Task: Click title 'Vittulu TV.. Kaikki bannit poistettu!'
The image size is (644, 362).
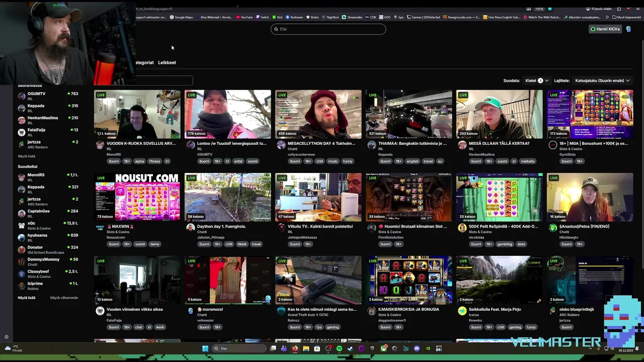Action: pyautogui.click(x=320, y=226)
